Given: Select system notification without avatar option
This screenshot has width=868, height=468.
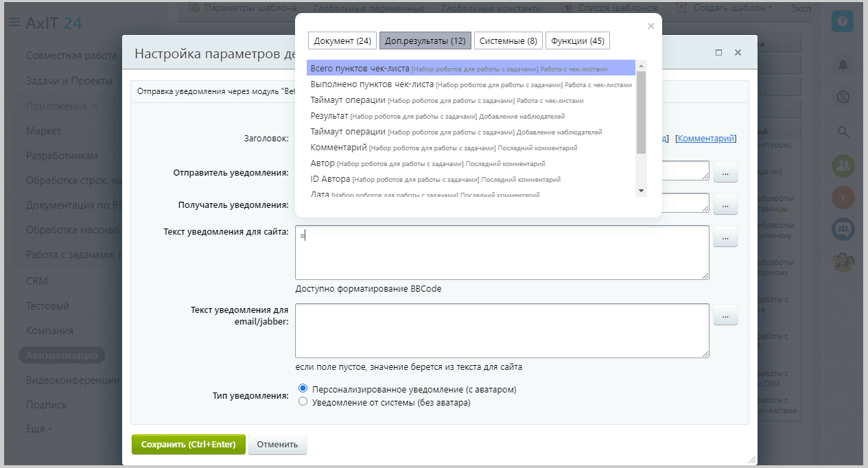Looking at the screenshot, I should 303,403.
